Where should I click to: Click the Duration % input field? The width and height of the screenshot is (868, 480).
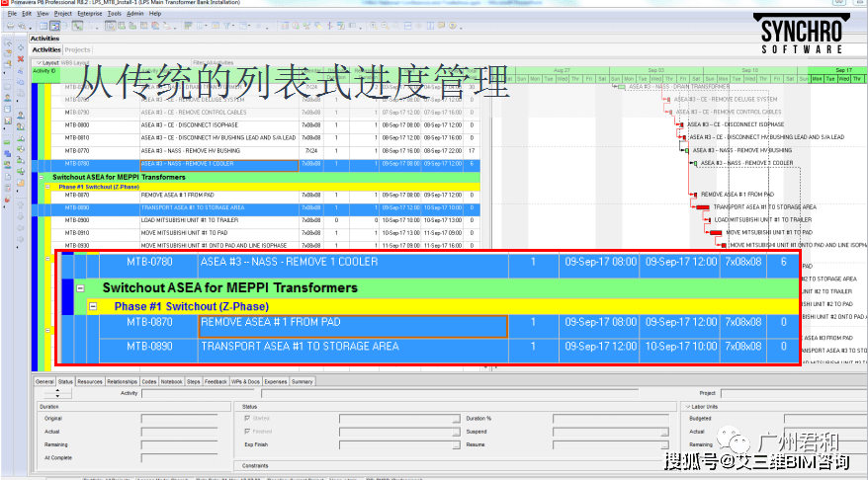pos(611,419)
